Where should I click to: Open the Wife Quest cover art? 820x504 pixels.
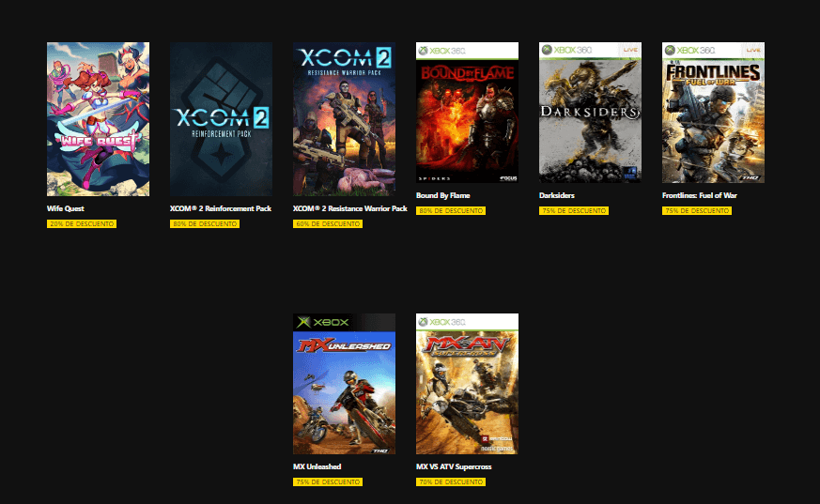tap(98, 119)
